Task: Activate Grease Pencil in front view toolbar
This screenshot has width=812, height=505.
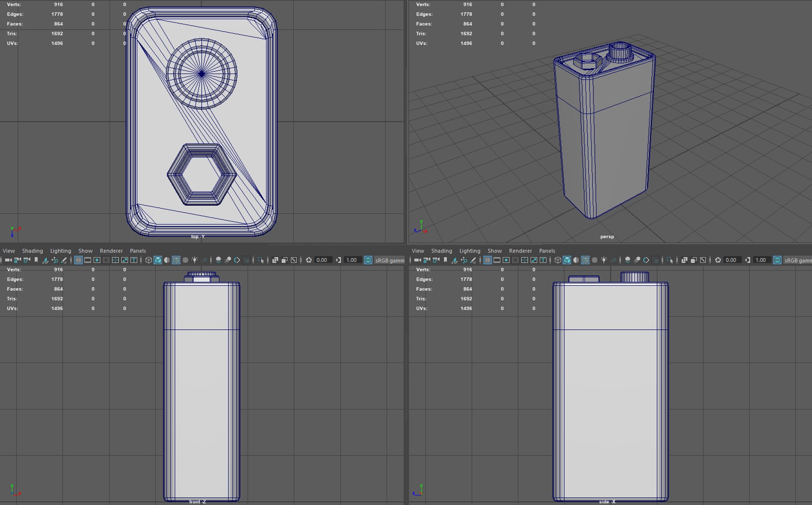Action: [64, 260]
